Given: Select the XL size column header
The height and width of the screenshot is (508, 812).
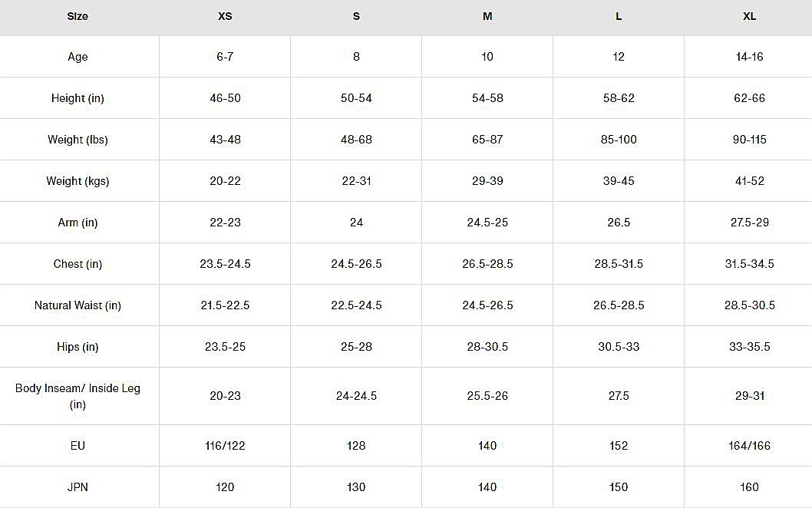Looking at the screenshot, I should pyautogui.click(x=749, y=16).
